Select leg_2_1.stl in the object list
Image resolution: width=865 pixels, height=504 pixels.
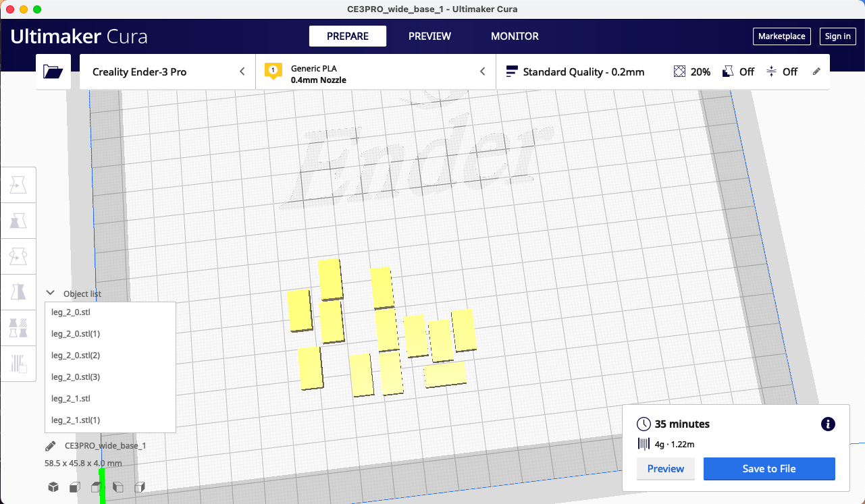coord(110,399)
